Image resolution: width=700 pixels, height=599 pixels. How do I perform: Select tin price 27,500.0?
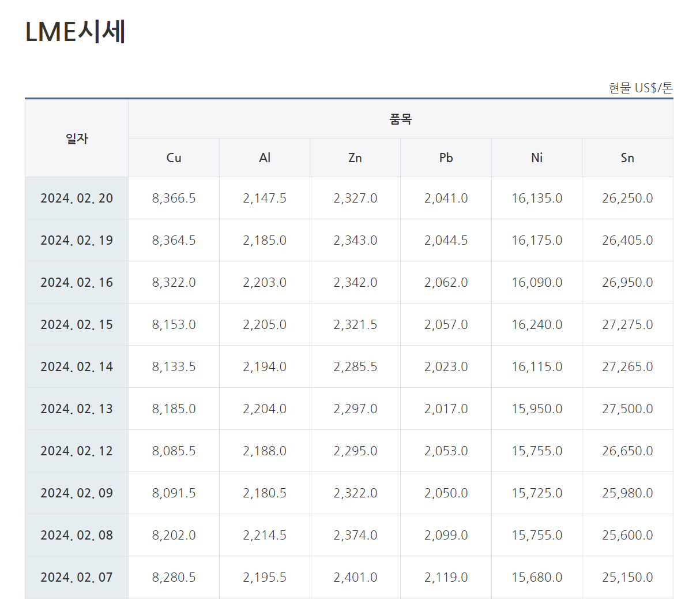[627, 409]
